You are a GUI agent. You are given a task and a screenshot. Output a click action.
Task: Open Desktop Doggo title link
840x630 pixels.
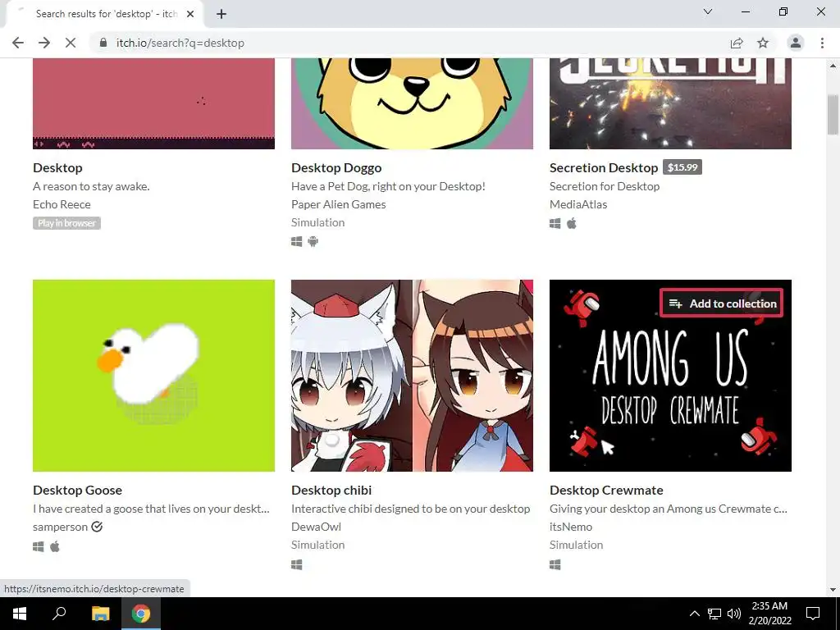336,167
